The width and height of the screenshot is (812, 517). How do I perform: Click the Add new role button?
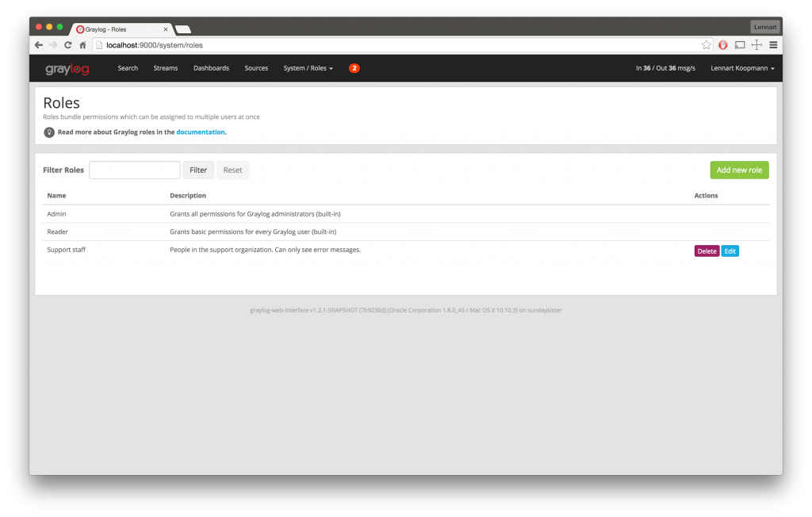click(x=738, y=170)
